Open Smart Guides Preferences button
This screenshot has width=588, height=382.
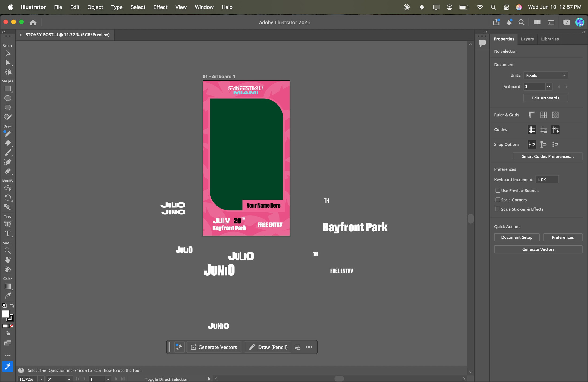click(x=548, y=156)
